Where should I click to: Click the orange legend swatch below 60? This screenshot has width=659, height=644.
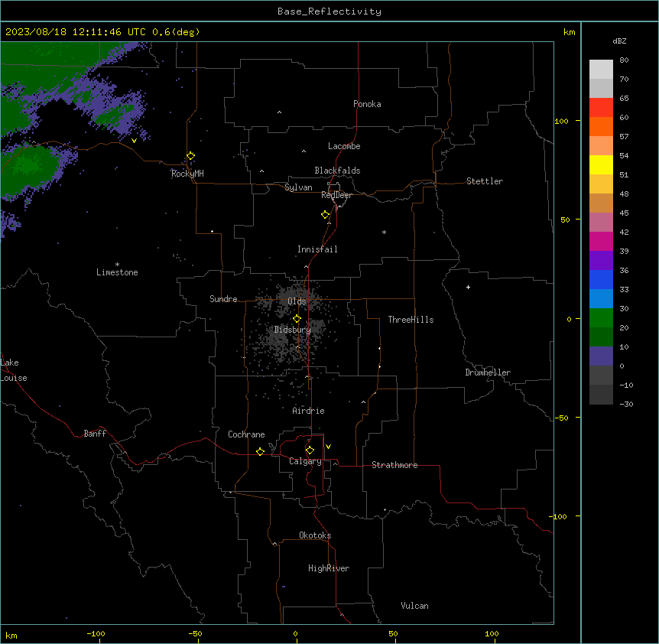[x=601, y=126]
